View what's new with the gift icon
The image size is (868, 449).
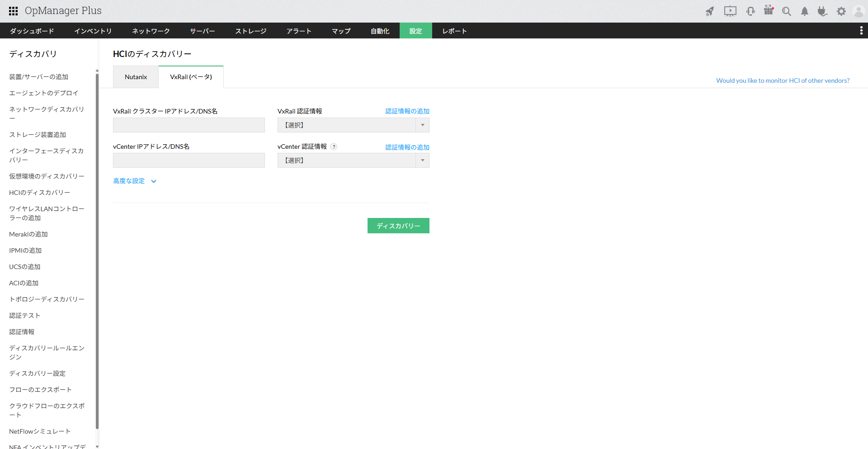click(769, 11)
